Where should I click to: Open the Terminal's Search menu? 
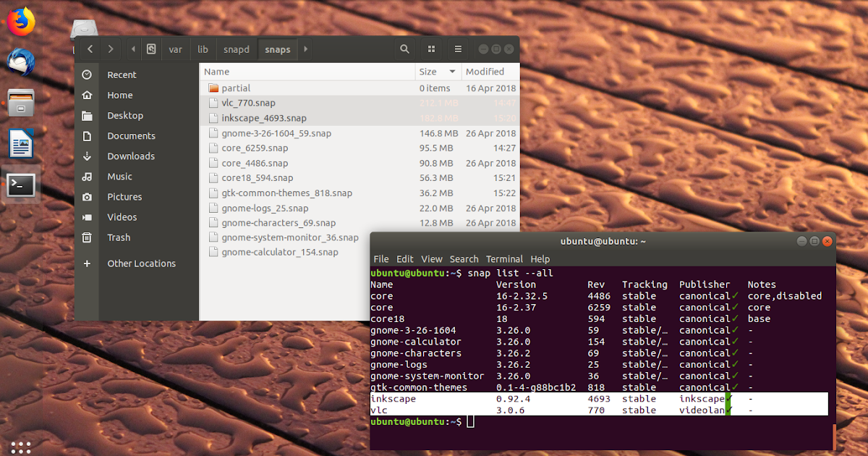464,259
